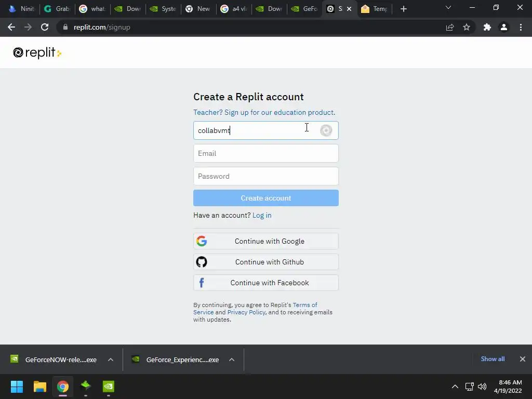Open the teacher education product link
The width and height of the screenshot is (532, 399).
click(264, 112)
